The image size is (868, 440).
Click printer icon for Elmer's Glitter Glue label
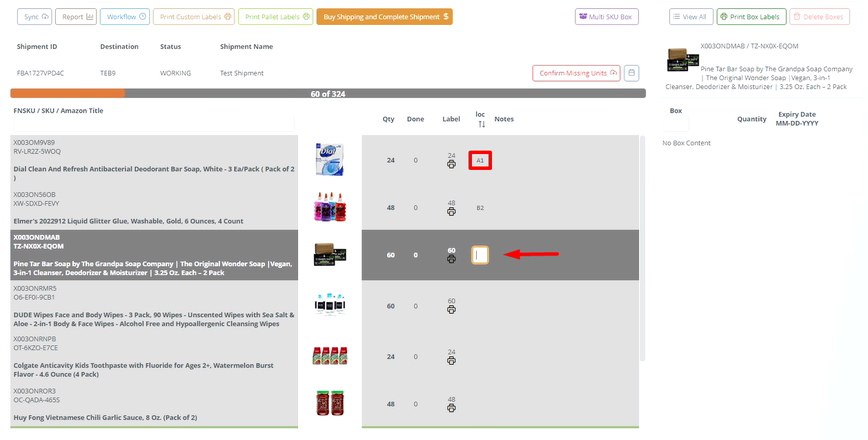pos(451,212)
